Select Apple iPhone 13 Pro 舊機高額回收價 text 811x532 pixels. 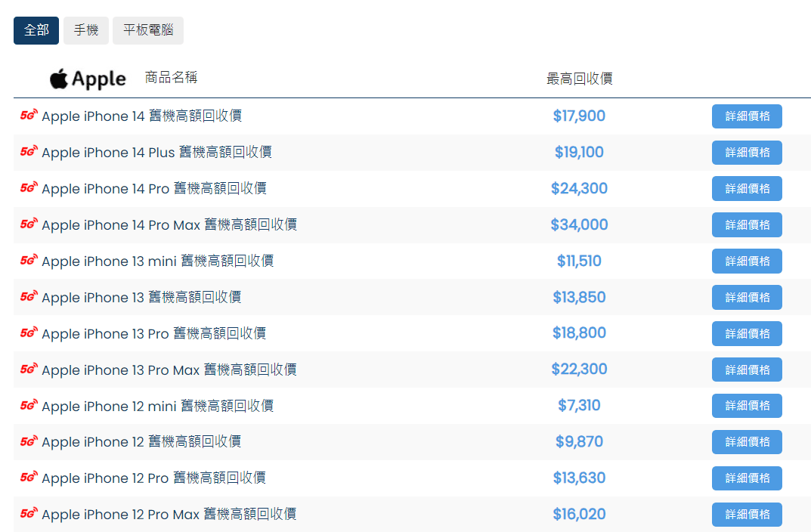click(x=154, y=333)
